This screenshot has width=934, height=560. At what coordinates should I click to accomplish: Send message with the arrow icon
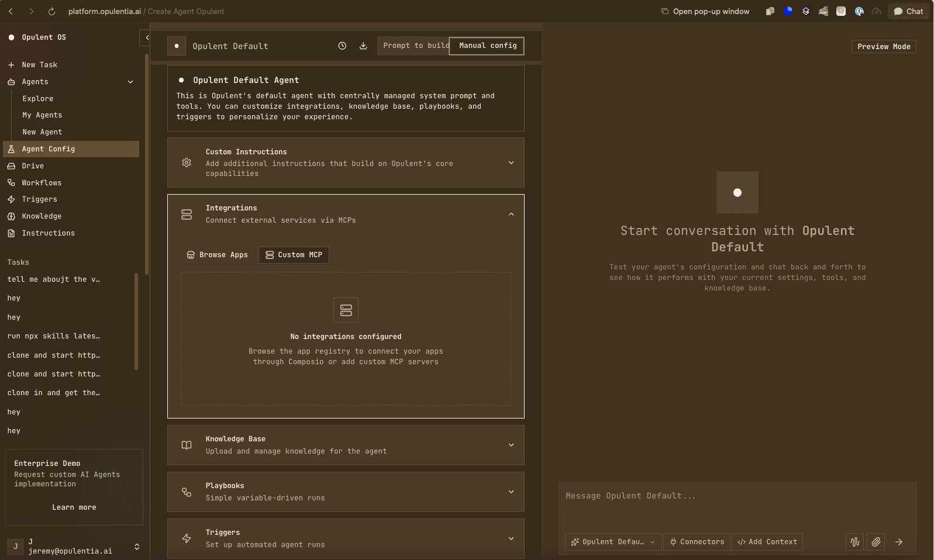coord(899,542)
